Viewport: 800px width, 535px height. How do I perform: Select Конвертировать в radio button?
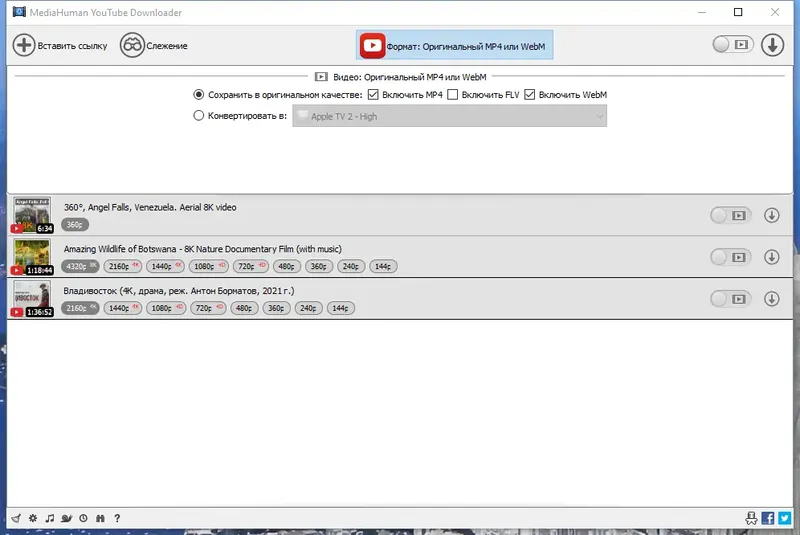pos(198,116)
